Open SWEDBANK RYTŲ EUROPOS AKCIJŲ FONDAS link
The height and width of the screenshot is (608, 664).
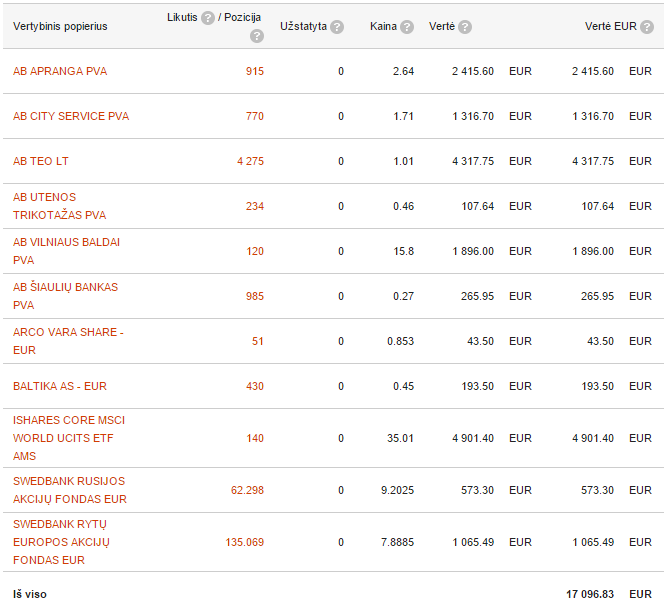pyautogui.click(x=61, y=542)
